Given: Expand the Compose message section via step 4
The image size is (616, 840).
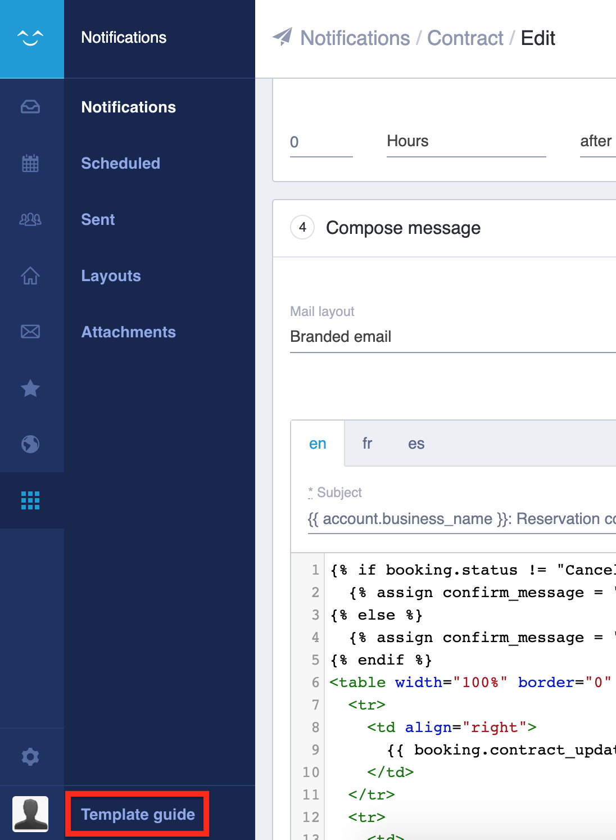Looking at the screenshot, I should 302,228.
